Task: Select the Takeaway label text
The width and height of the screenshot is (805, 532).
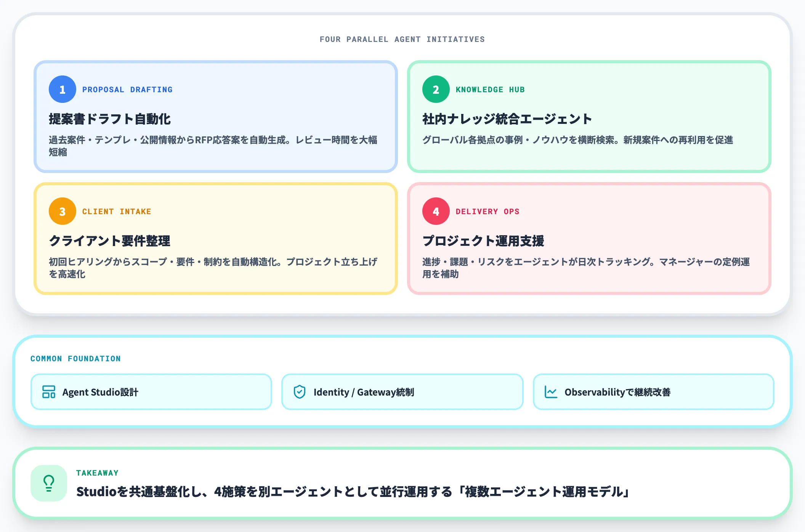Action: point(97,473)
